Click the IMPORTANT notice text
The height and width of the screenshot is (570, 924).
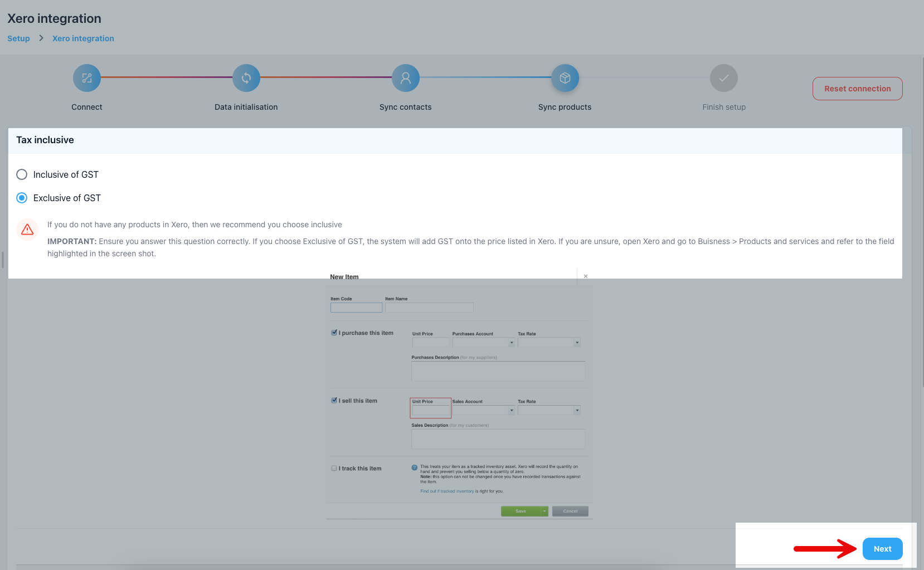point(470,247)
